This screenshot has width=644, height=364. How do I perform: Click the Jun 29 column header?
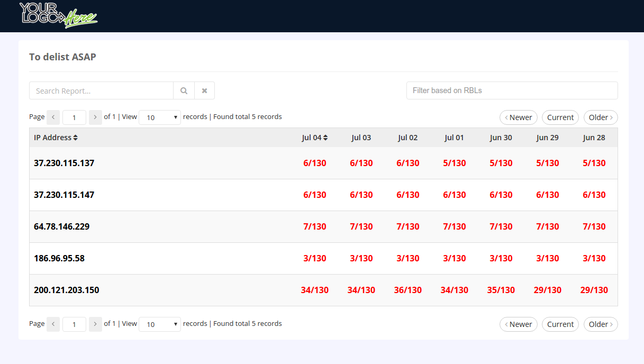click(548, 138)
